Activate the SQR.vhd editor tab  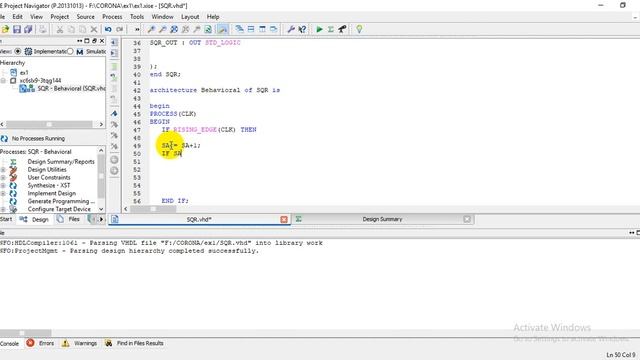tap(199, 220)
